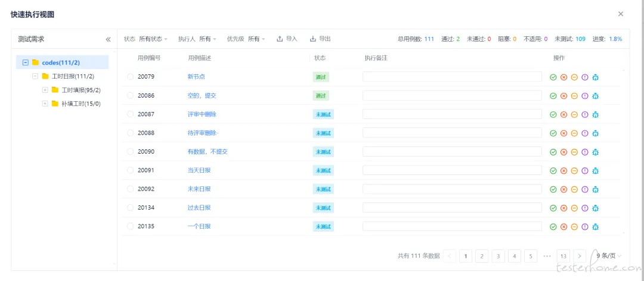Select radio button for case 20134
The height and width of the screenshot is (281, 644).
click(x=130, y=207)
